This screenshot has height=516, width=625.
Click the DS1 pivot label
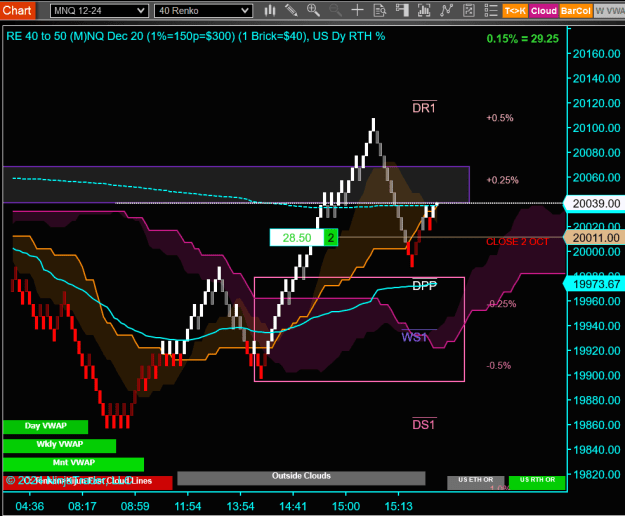coord(424,425)
